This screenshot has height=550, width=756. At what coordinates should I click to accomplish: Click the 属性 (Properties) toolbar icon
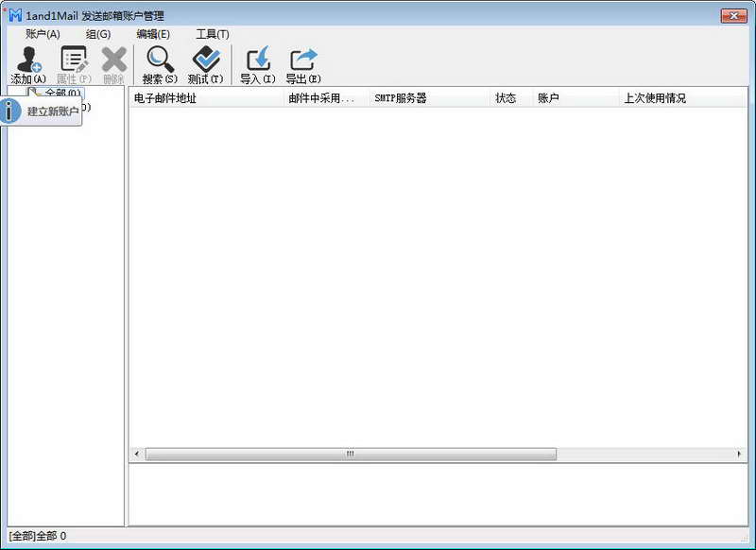pyautogui.click(x=74, y=60)
